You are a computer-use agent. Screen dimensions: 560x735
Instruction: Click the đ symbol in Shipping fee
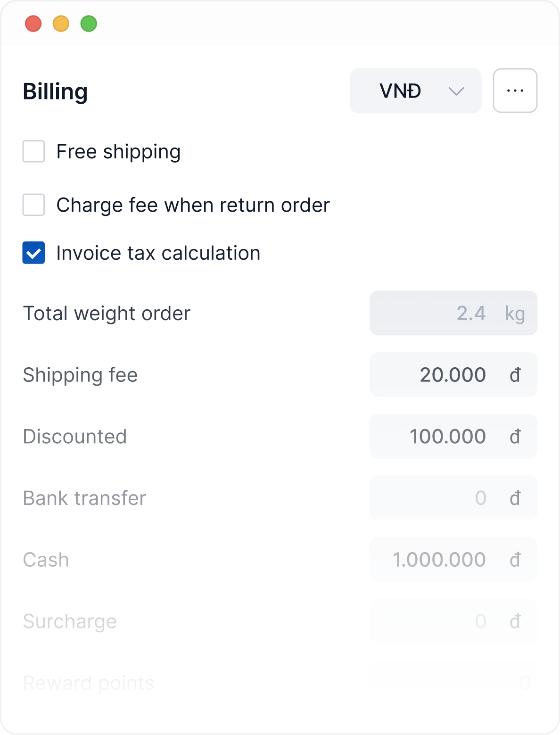(x=515, y=375)
